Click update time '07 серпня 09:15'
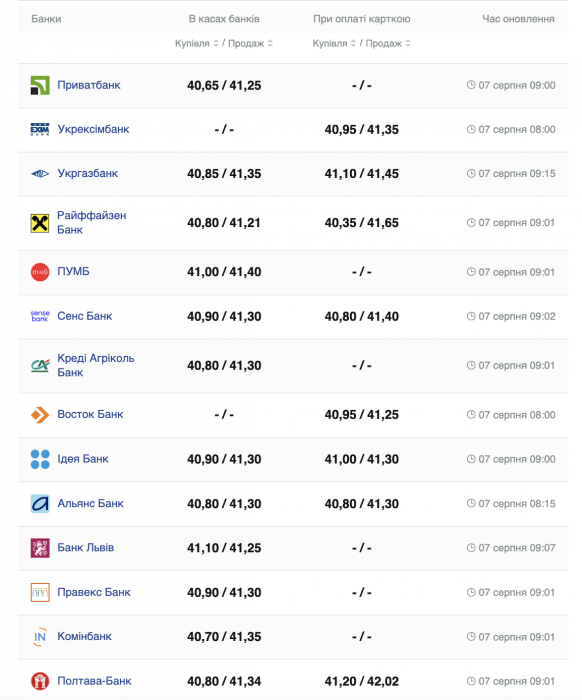582x700 pixels. coord(517,174)
